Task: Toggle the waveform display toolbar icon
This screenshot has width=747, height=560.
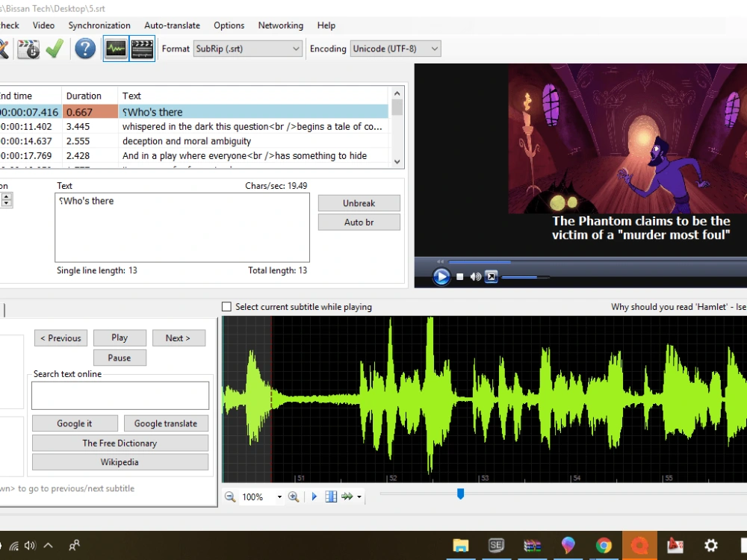Action: (x=116, y=49)
